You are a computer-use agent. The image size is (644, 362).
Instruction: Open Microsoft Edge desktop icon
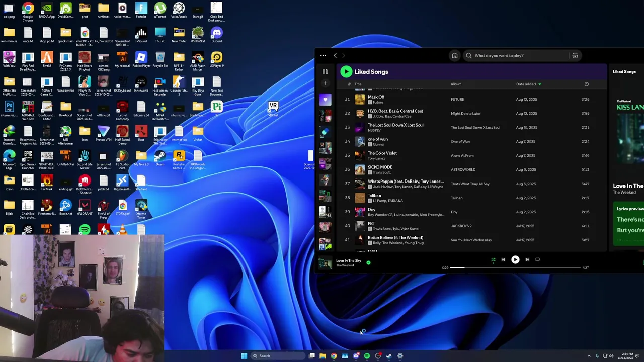coord(9,160)
